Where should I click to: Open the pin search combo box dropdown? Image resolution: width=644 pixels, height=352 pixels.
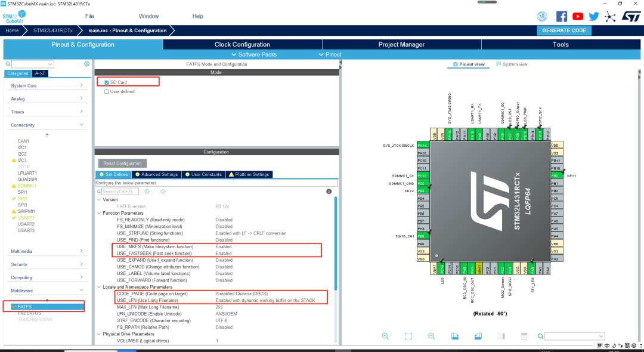click(601, 336)
